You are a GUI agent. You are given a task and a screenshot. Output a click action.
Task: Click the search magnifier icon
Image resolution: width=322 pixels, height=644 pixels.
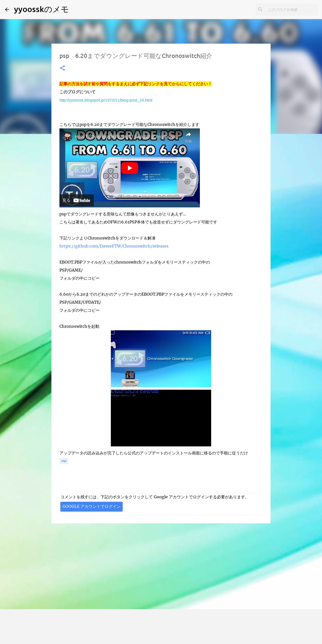260,10
